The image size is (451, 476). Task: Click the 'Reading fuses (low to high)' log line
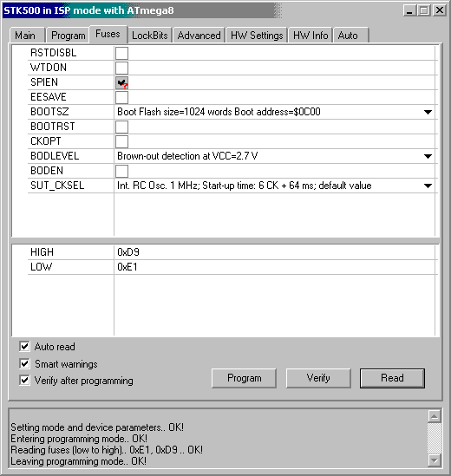(107, 450)
